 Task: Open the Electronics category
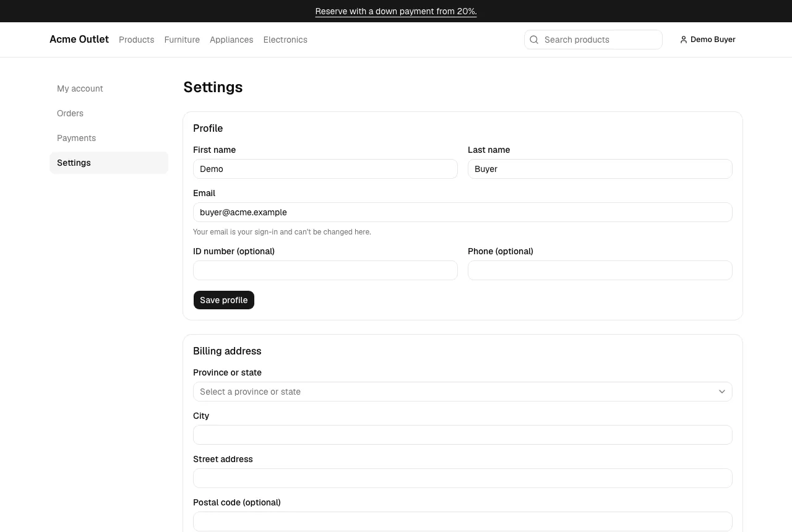click(285, 40)
